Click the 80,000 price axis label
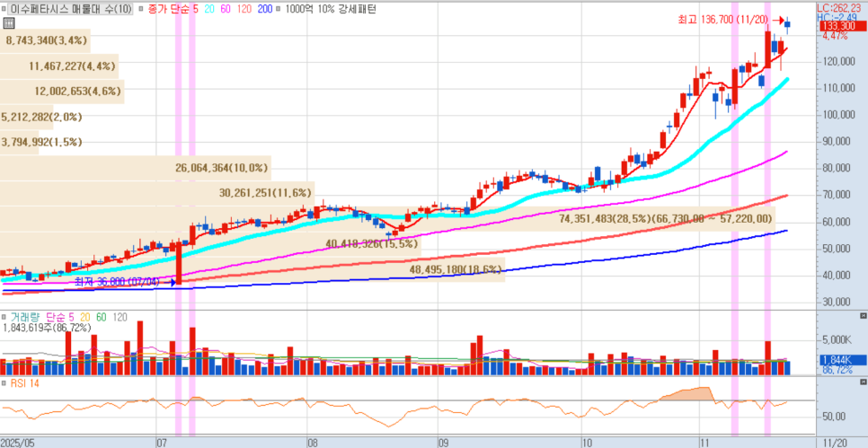The width and height of the screenshot is (868, 448). [838, 168]
